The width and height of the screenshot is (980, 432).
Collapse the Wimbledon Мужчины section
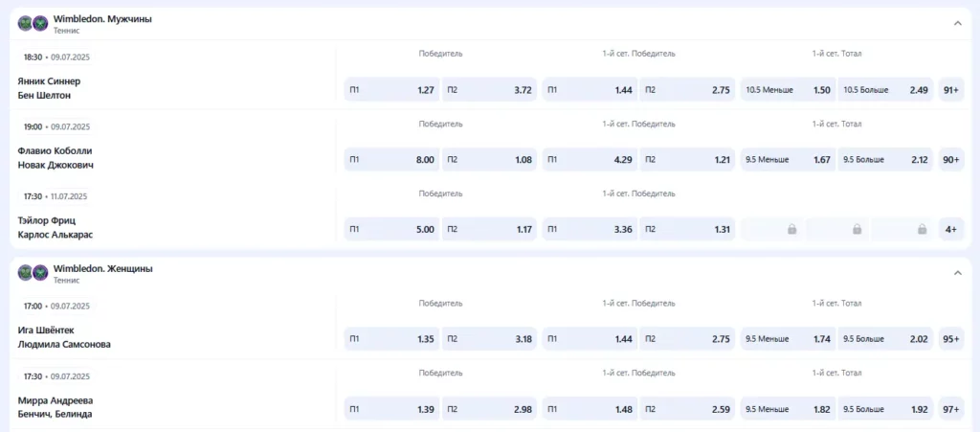[957, 23]
